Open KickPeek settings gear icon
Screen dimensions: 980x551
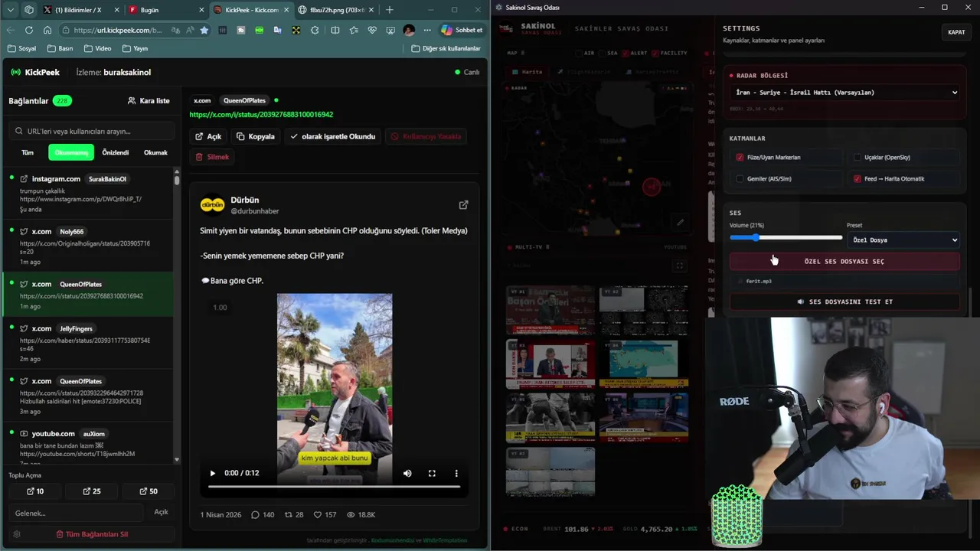(17, 534)
